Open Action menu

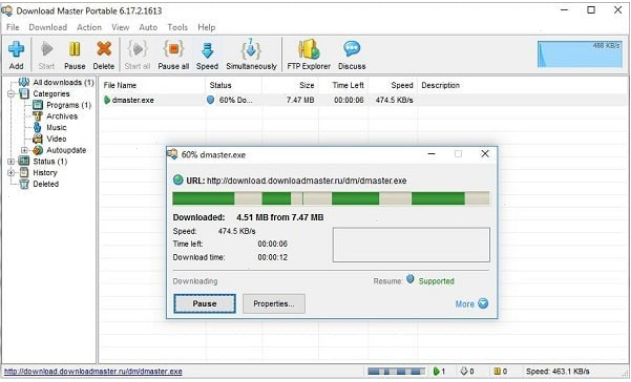(89, 27)
